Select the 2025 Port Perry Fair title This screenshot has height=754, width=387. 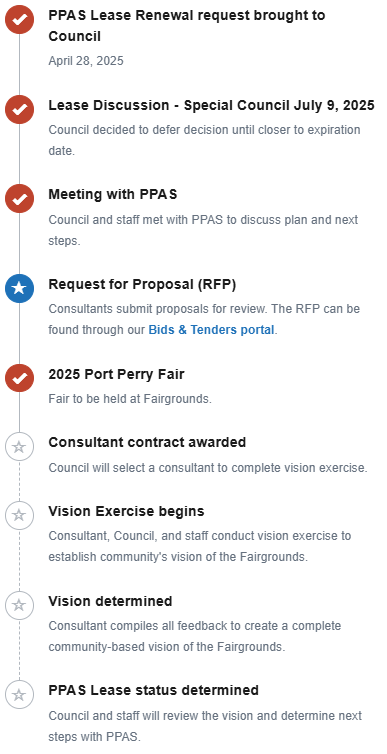(116, 374)
